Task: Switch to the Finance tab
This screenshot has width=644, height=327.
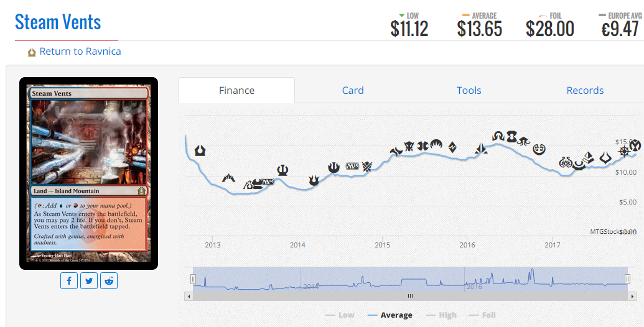Action: point(236,90)
